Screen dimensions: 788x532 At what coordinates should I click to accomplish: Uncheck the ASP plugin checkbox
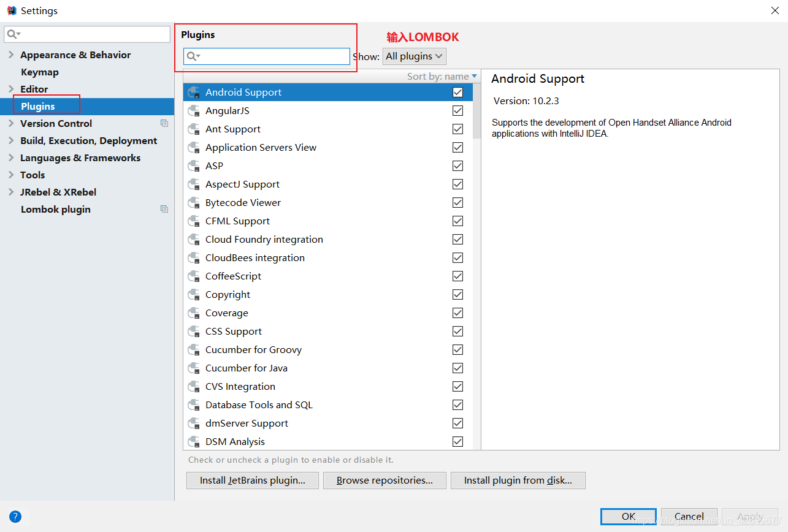[457, 165]
